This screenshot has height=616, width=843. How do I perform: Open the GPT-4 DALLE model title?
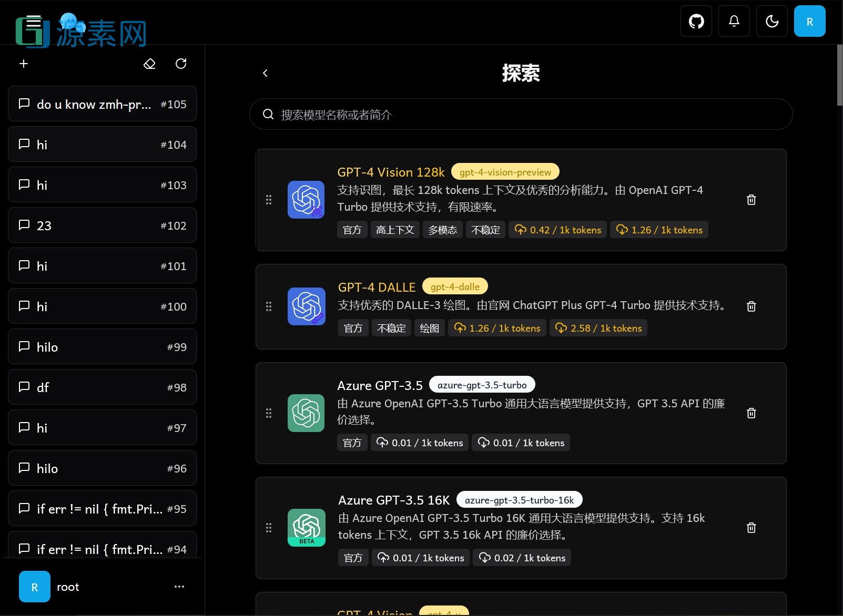377,287
